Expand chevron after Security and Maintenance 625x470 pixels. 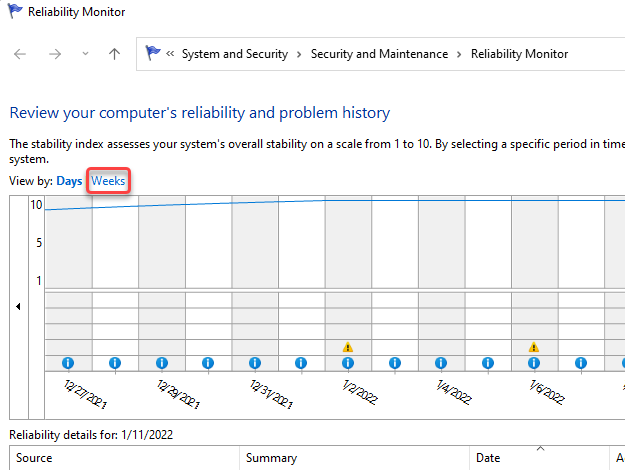click(x=460, y=54)
